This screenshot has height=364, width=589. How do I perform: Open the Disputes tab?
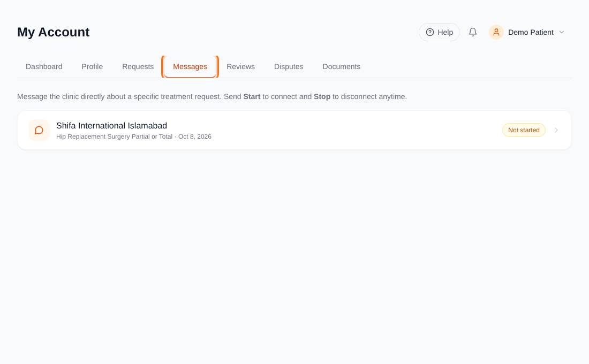pos(289,66)
